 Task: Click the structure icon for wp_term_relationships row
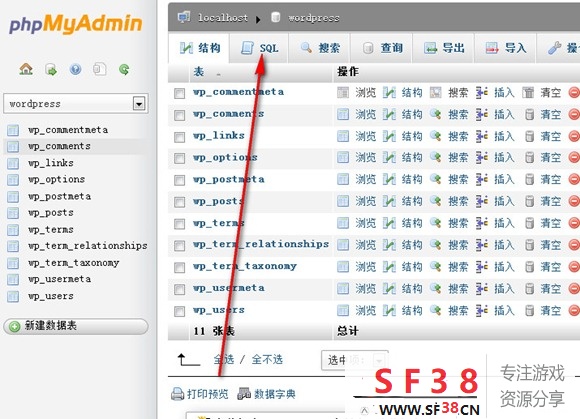[x=389, y=245]
